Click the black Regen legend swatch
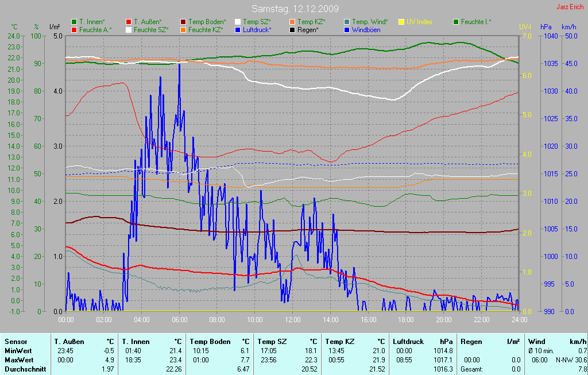Screen dimensions: 588x375 tap(292, 29)
